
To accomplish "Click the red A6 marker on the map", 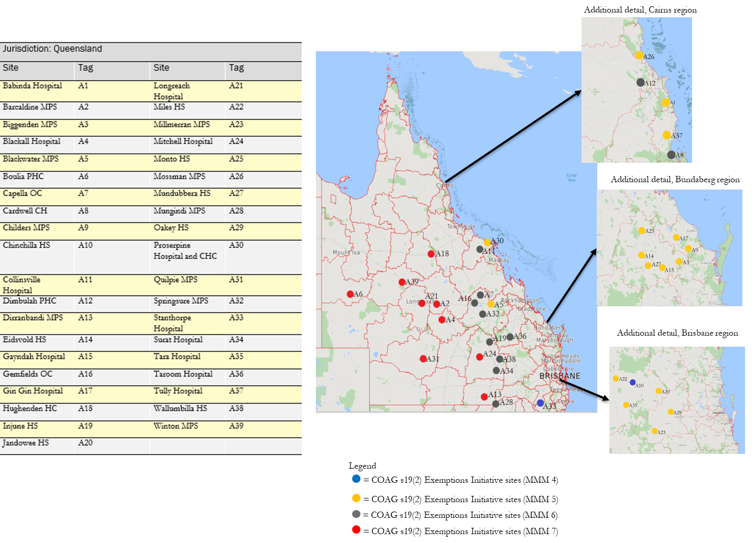I will pos(350,294).
